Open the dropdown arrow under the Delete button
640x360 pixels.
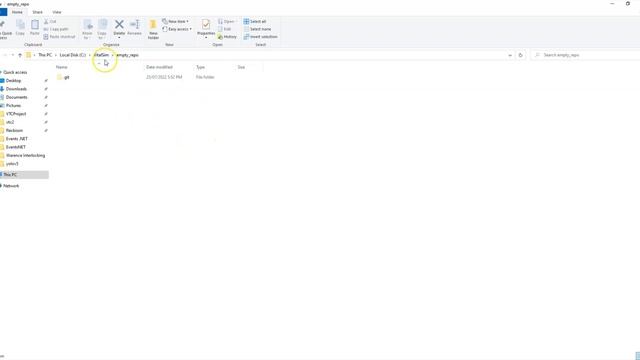pyautogui.click(x=119, y=38)
